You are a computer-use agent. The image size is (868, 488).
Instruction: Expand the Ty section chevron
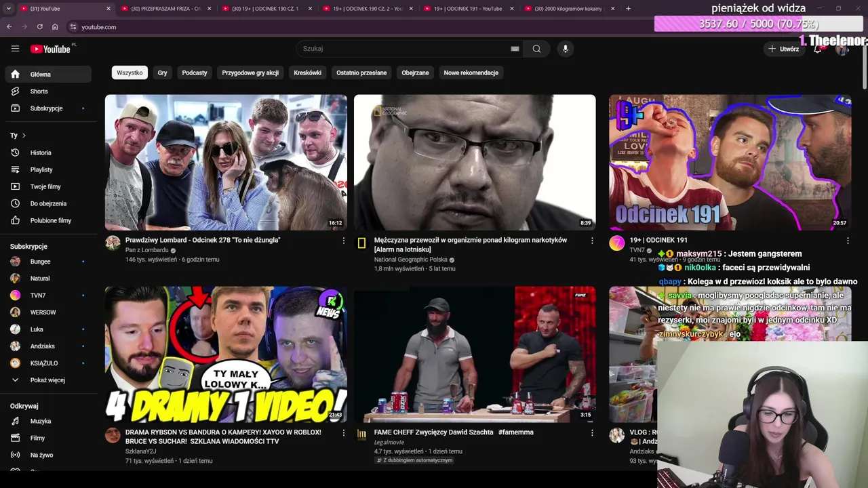point(24,136)
